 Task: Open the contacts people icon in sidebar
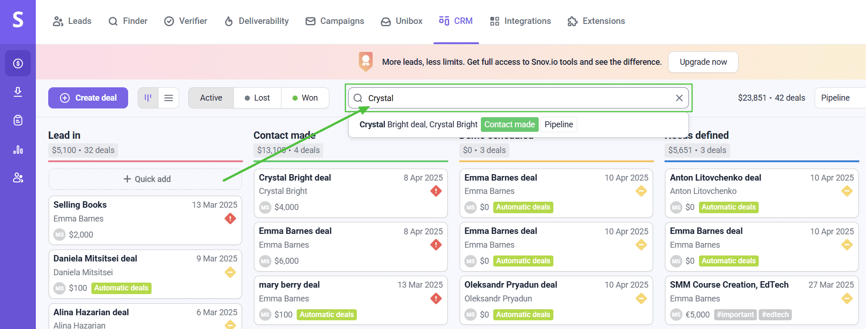[18, 178]
